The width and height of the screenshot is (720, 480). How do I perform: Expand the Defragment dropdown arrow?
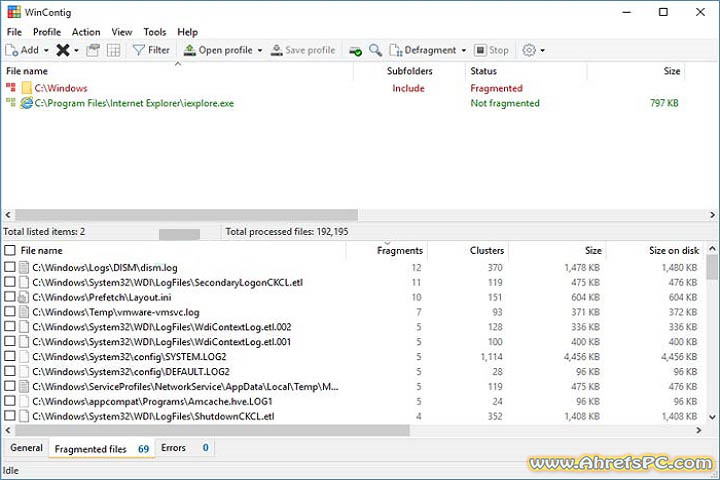point(464,51)
